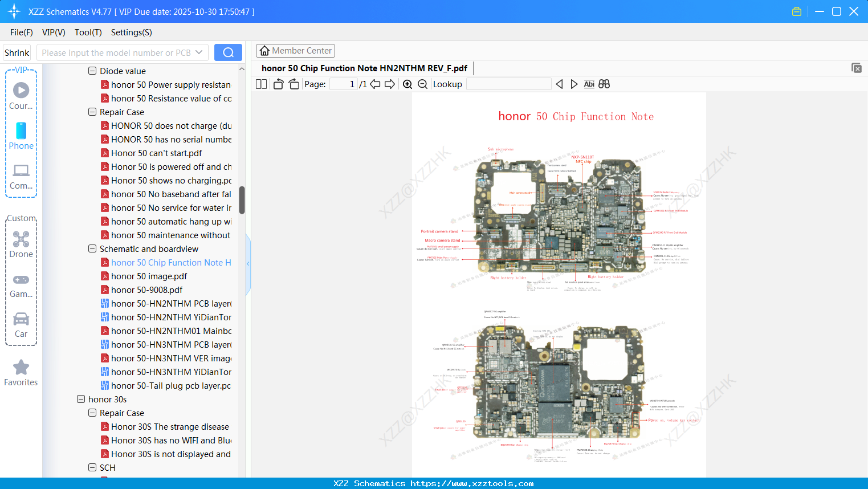868x489 pixels.
Task: Collapse Schematic and boardview folder
Action: point(92,249)
